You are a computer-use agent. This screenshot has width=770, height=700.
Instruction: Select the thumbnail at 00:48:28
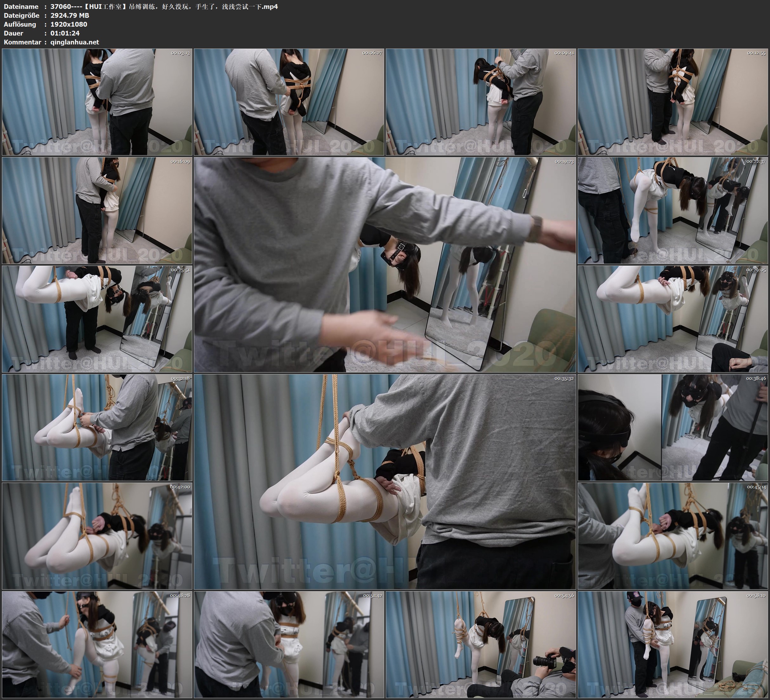[97, 644]
